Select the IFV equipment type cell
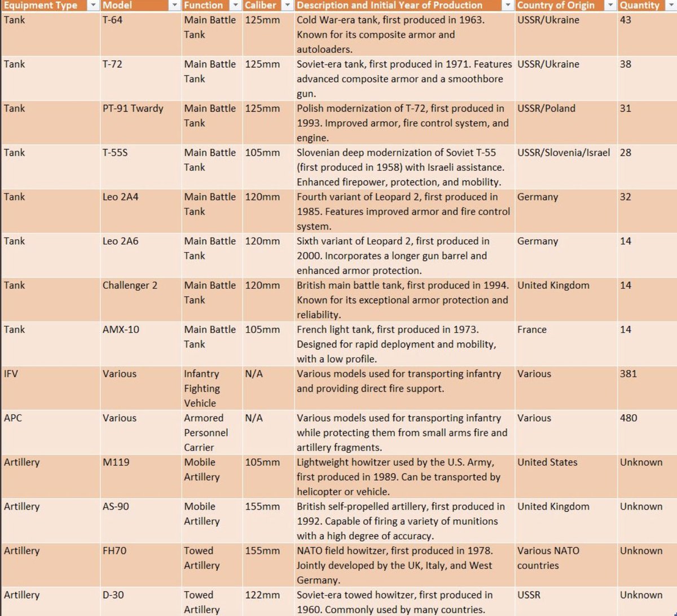 (50, 388)
